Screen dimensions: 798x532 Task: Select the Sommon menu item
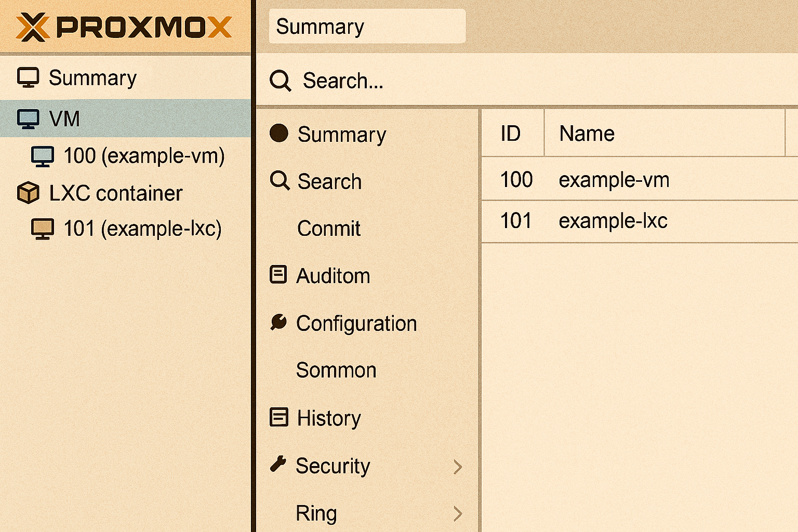pyautogui.click(x=336, y=370)
